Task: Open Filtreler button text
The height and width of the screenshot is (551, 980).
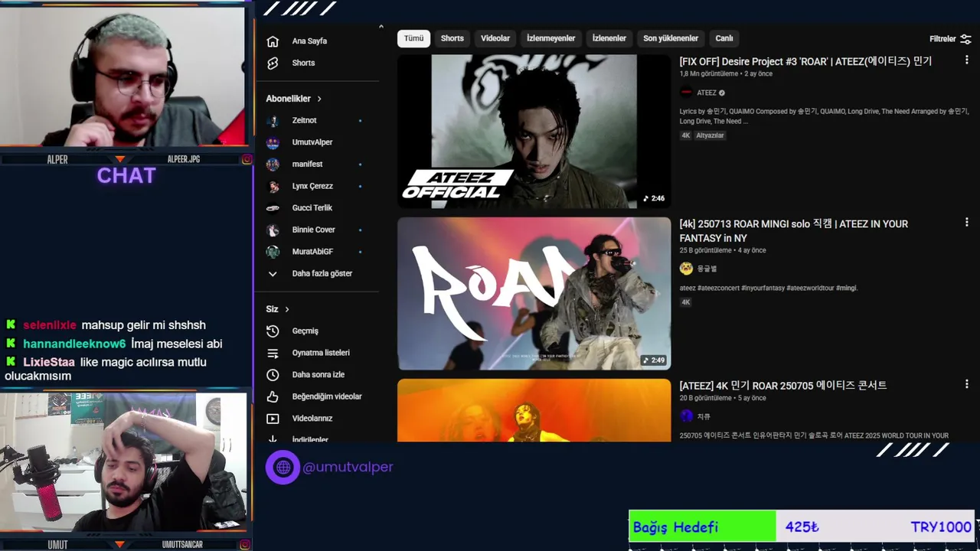Action: tap(942, 39)
